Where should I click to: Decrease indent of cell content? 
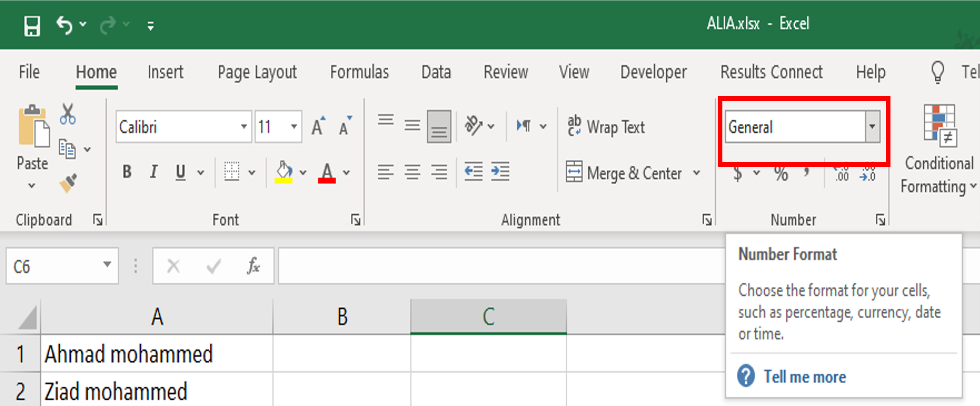click(x=474, y=172)
